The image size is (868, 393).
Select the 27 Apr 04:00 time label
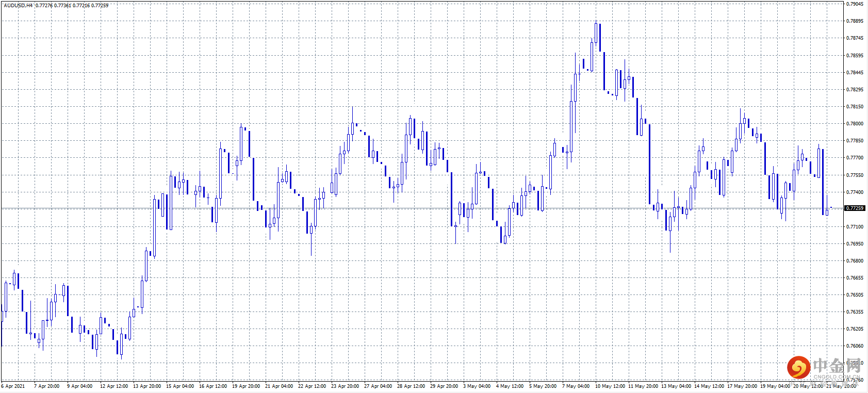(378, 386)
